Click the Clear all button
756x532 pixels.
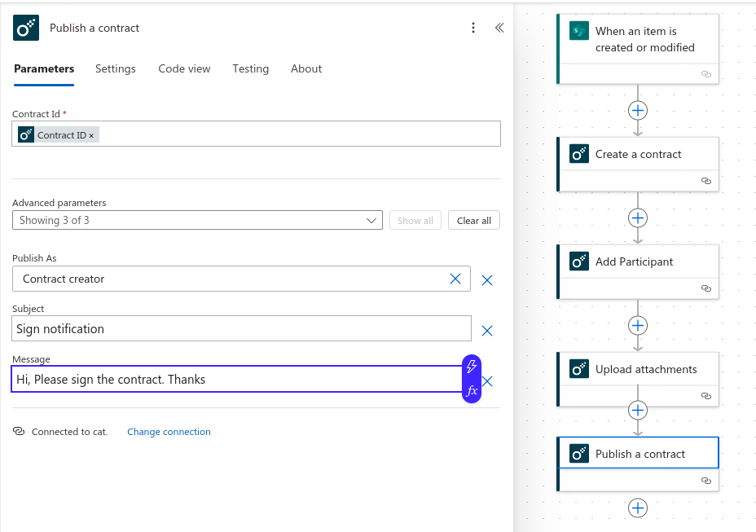click(x=474, y=221)
